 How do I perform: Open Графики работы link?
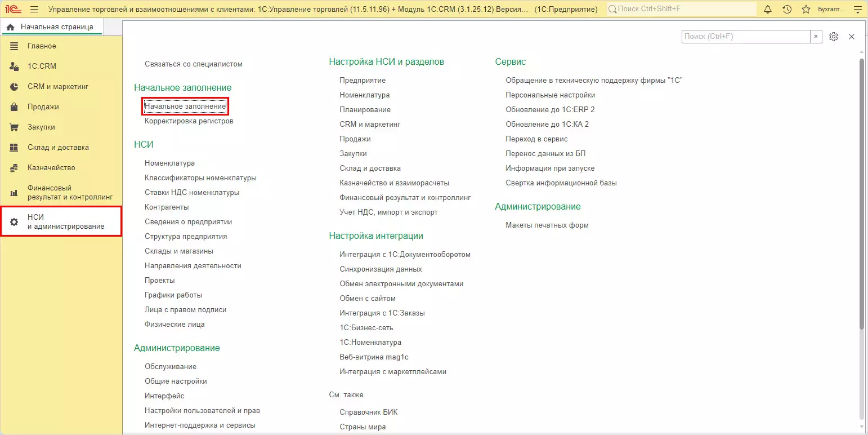point(173,295)
